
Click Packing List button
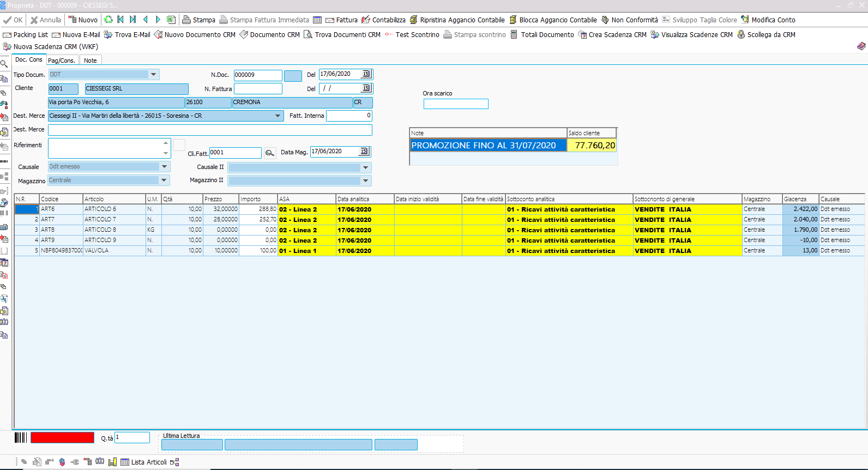pos(25,34)
